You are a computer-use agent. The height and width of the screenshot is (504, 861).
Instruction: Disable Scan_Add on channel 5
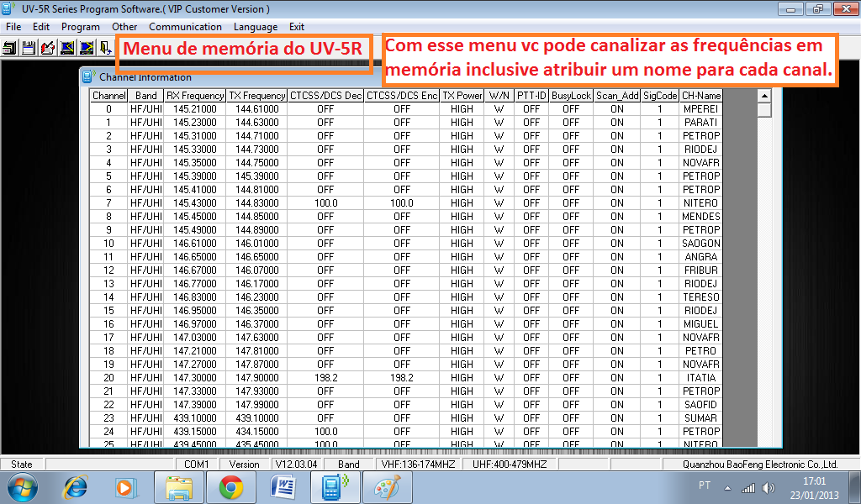616,177
